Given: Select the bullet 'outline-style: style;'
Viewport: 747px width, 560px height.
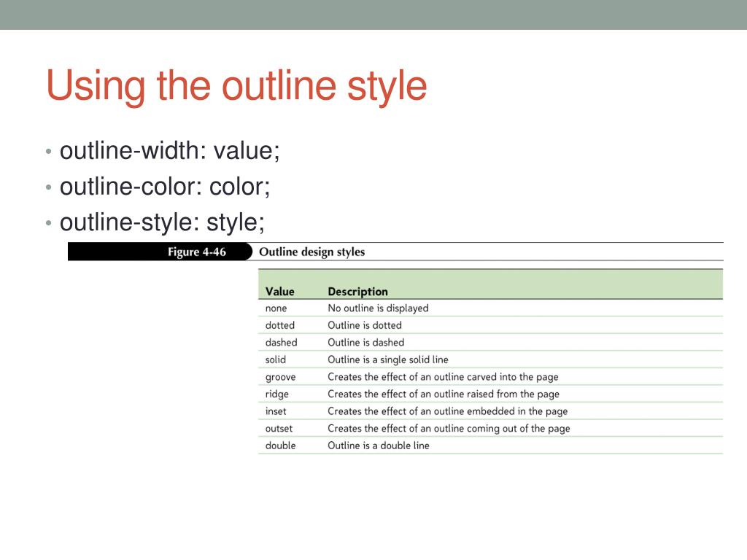Looking at the screenshot, I should click(162, 223).
